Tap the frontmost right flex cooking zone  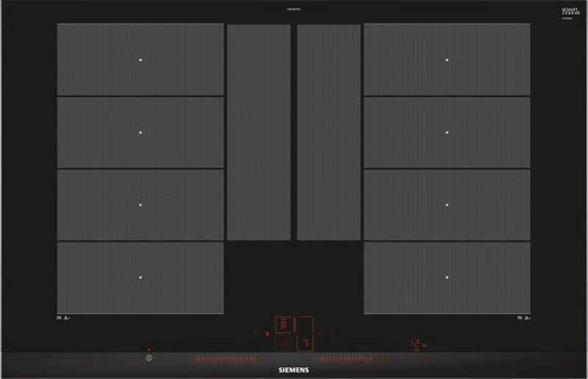point(447,277)
